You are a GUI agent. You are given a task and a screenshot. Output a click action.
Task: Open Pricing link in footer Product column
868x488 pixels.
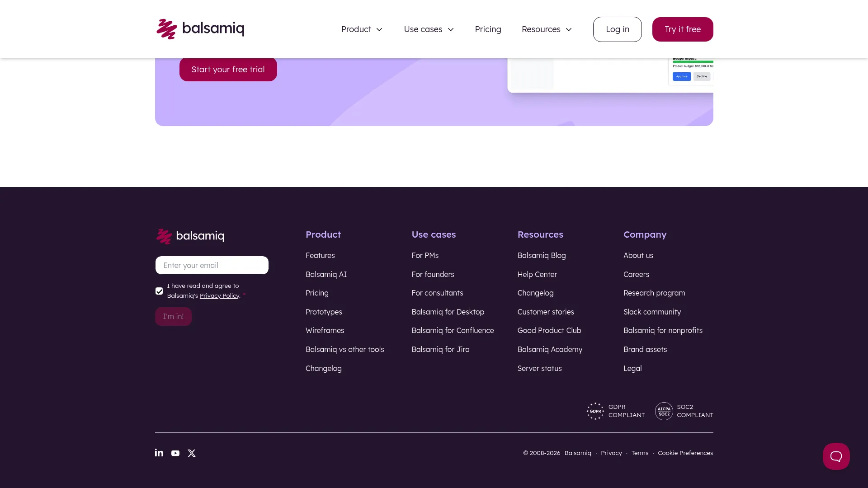coord(317,293)
